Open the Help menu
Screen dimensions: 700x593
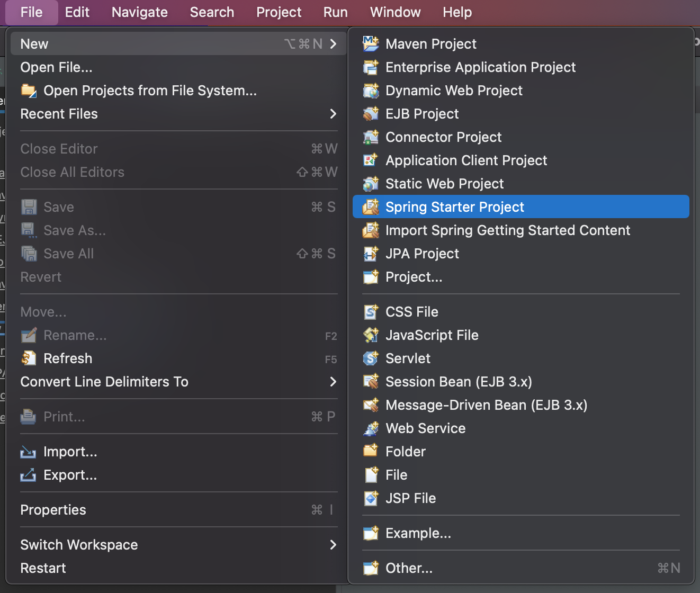click(457, 12)
